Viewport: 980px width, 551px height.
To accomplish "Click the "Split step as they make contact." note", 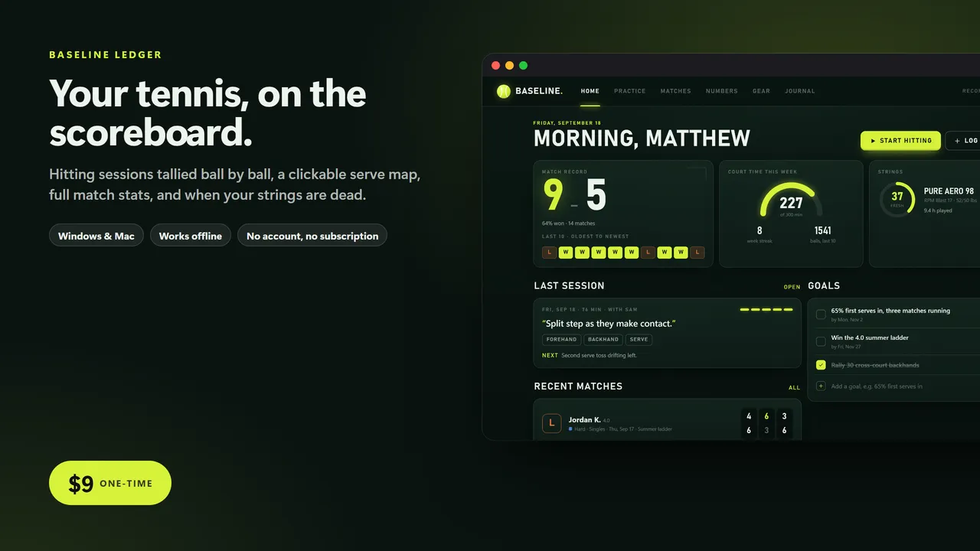I will coord(609,324).
